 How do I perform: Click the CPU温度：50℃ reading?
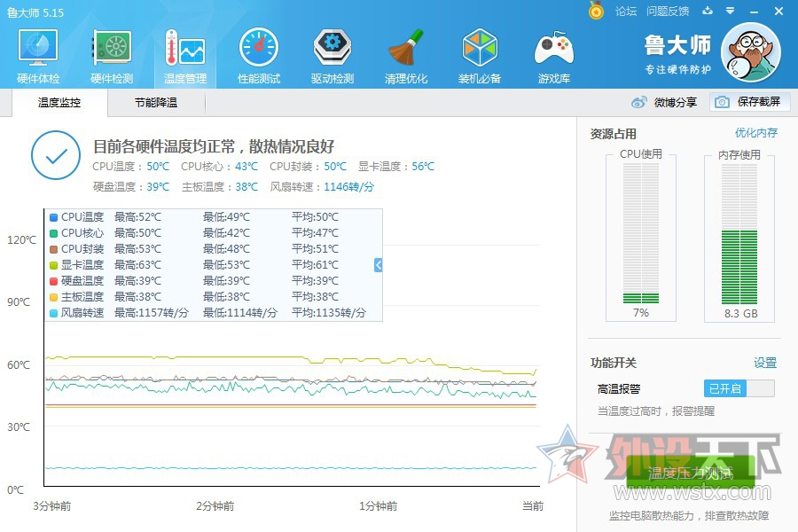131,167
